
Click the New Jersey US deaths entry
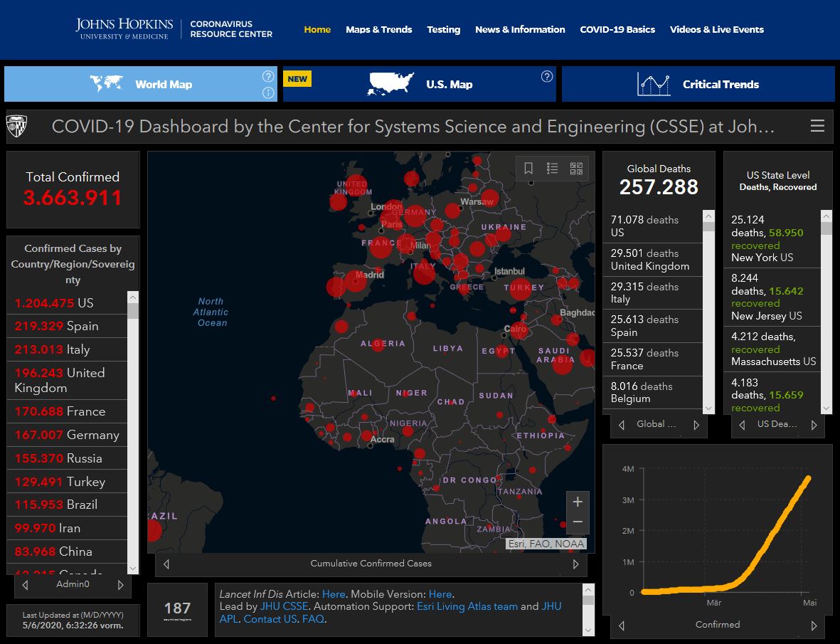772,297
